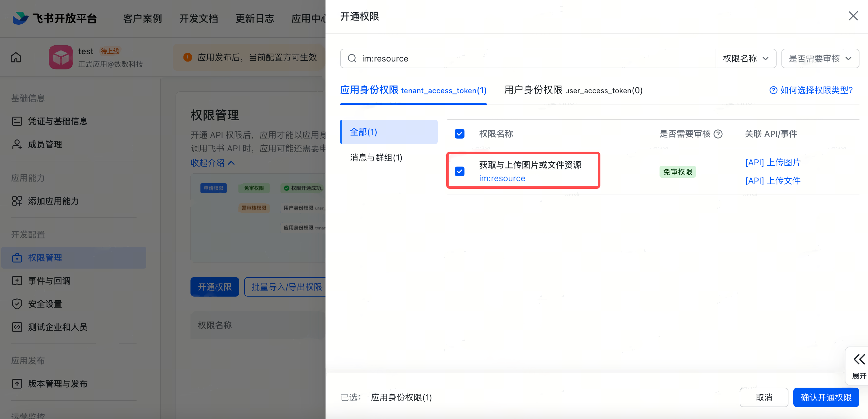Viewport: 868px width, 419px height.
Task: Open 应用中心 in top navigation
Action: (x=308, y=19)
